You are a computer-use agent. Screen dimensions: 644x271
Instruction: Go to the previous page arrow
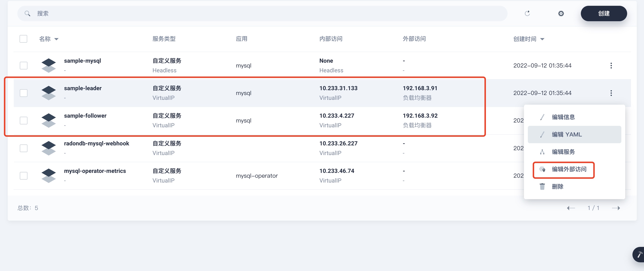click(571, 208)
